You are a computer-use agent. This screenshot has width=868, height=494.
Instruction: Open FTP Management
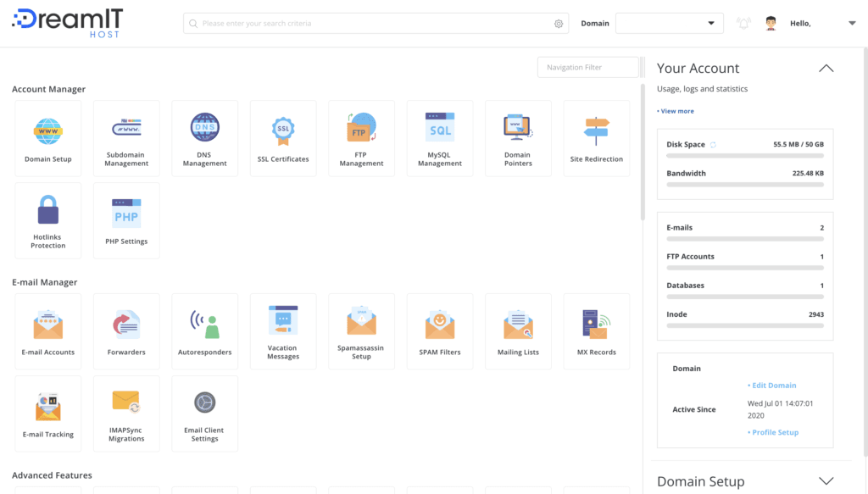[x=361, y=138]
